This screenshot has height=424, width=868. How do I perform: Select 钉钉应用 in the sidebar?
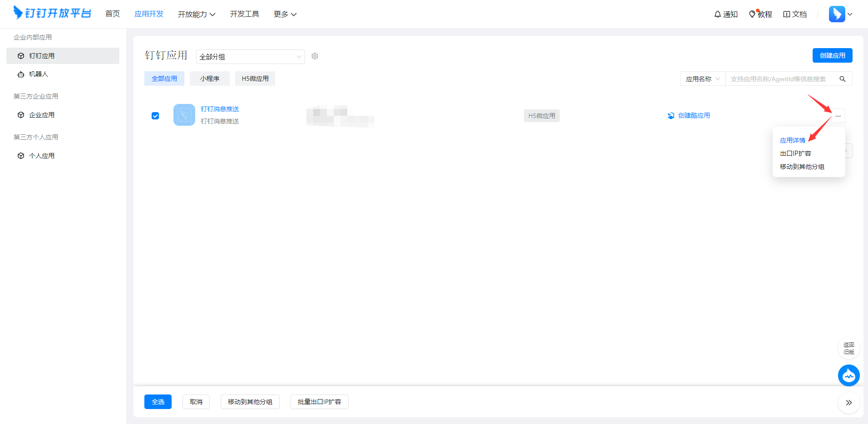pos(63,56)
